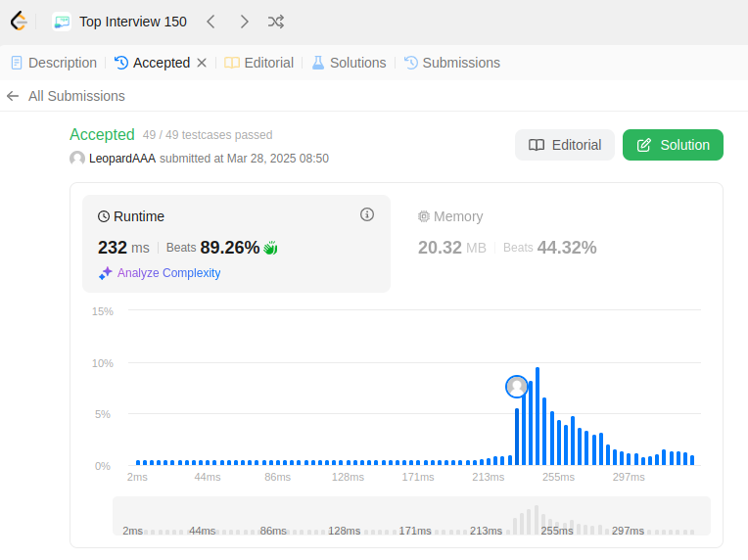
Task: Select the Accepted tab
Action: tap(153, 63)
